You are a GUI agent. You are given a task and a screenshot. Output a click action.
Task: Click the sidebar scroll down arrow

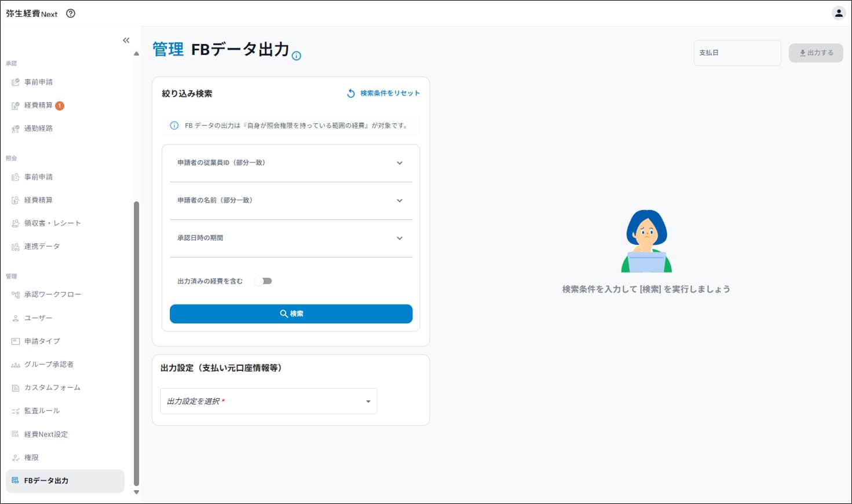click(137, 492)
